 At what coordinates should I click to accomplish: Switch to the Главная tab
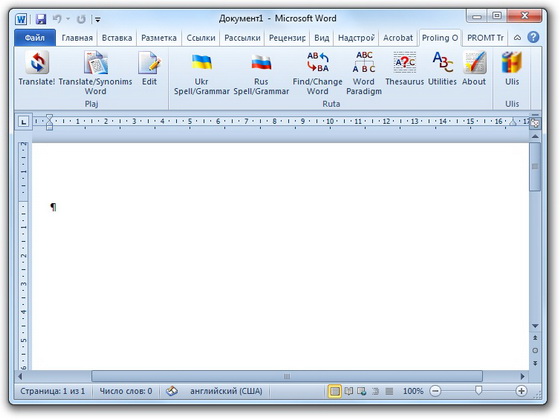pyautogui.click(x=77, y=38)
